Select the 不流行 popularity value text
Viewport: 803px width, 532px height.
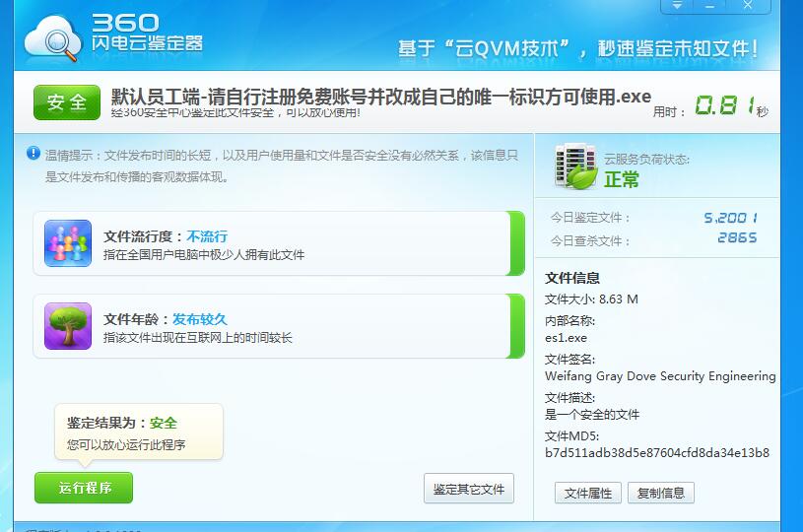click(x=207, y=236)
